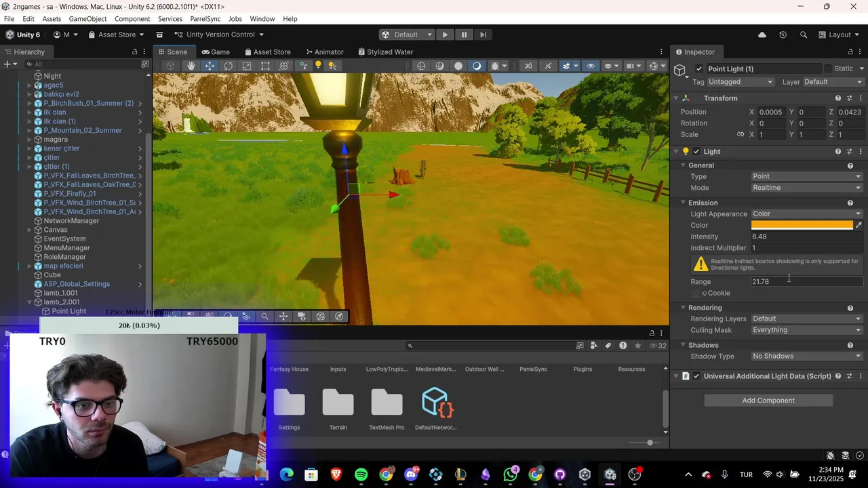Open the account M dropdown
Viewport: 868px width, 488px height.
click(x=66, y=35)
